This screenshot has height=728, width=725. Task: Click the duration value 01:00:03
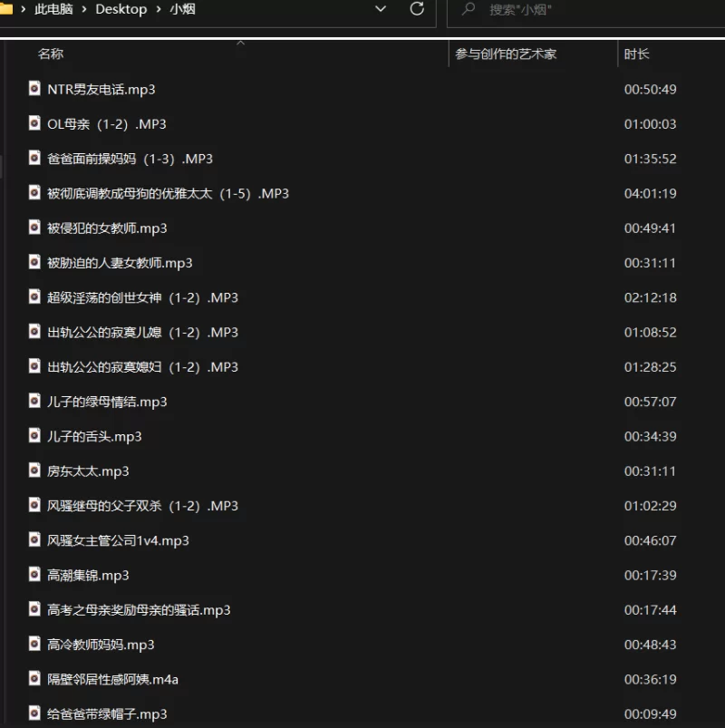650,124
